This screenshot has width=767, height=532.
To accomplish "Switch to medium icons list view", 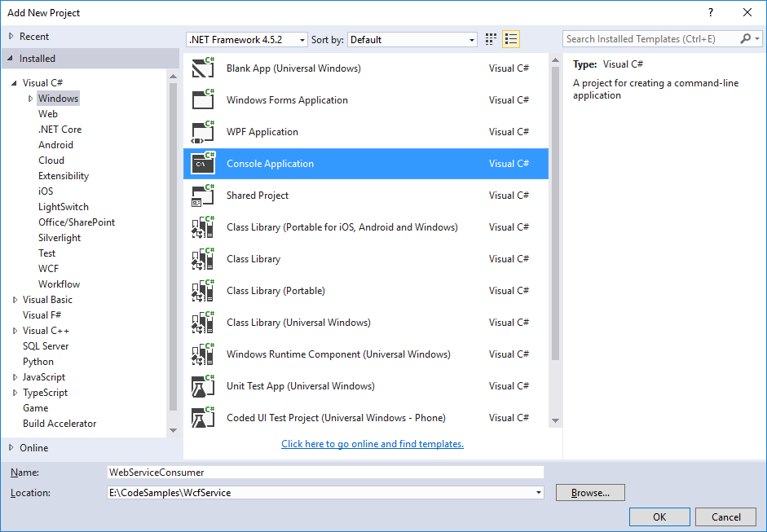I will (511, 39).
